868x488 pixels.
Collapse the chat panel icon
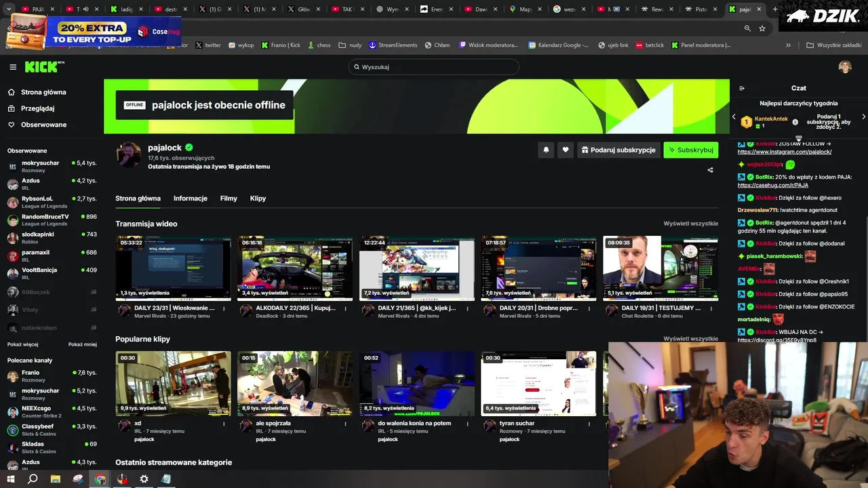click(742, 88)
